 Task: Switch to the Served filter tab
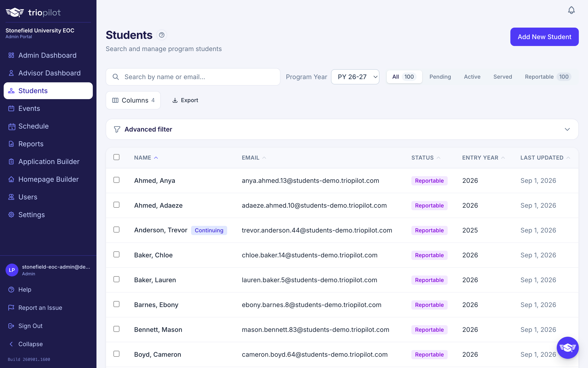pyautogui.click(x=503, y=77)
